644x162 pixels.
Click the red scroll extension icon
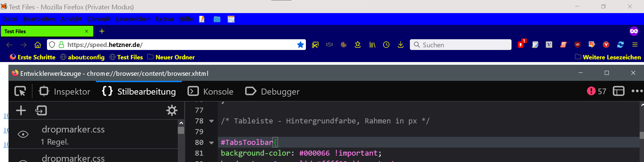(x=563, y=45)
